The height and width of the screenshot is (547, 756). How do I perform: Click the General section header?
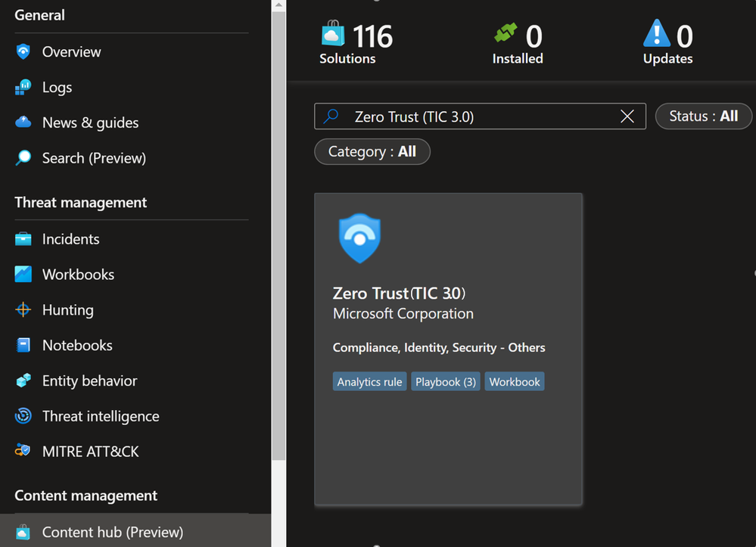tap(39, 15)
